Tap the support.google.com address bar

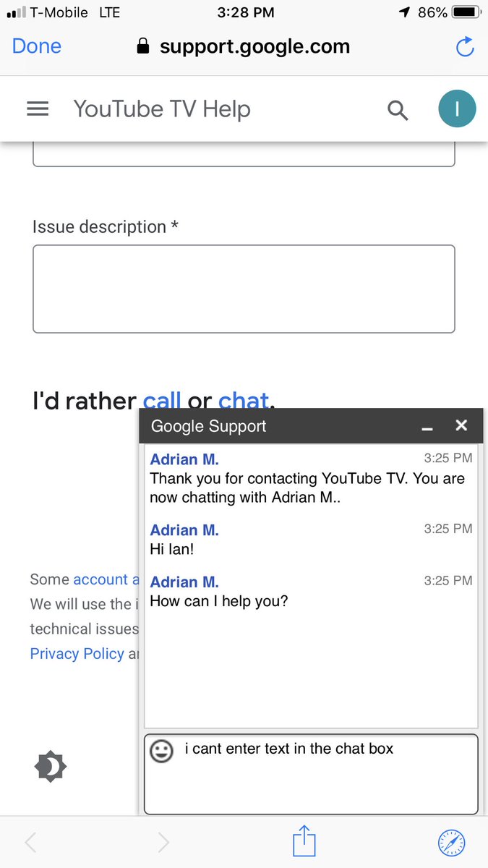244,47
